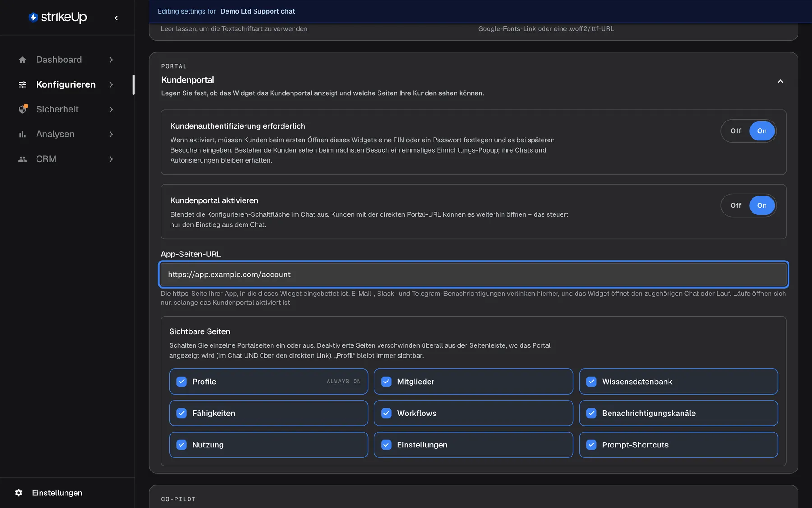Click the strikeUp logo
This screenshot has width=812, height=508.
58,17
